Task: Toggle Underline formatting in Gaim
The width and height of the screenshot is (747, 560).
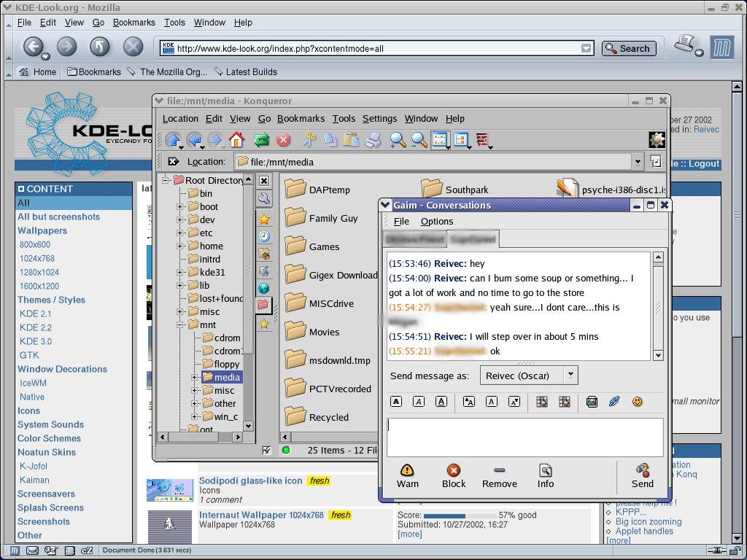Action: coord(441,402)
